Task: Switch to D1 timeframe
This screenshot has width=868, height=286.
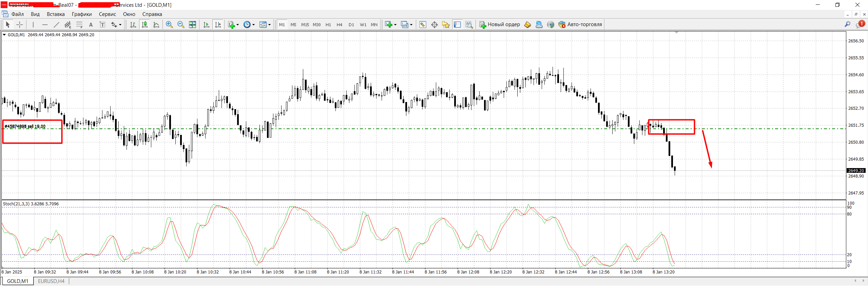Action: pos(351,24)
